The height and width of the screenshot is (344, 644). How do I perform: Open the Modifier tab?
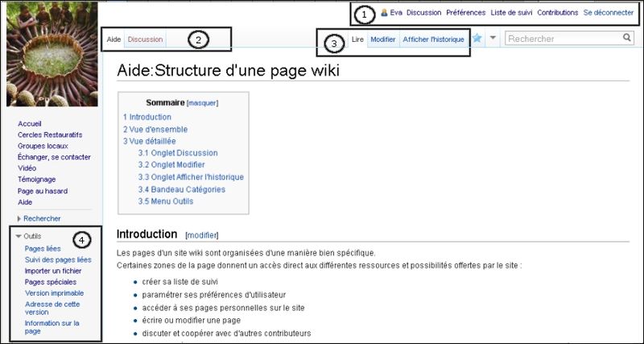click(x=382, y=39)
